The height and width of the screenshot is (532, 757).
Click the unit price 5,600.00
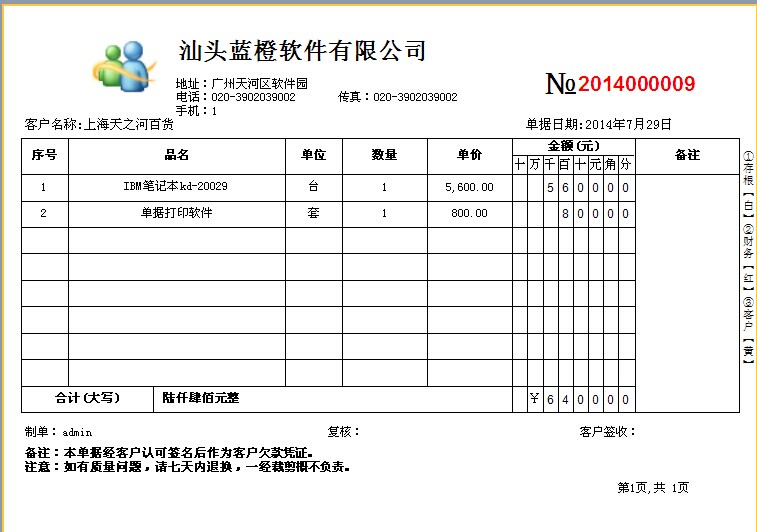pyautogui.click(x=469, y=187)
